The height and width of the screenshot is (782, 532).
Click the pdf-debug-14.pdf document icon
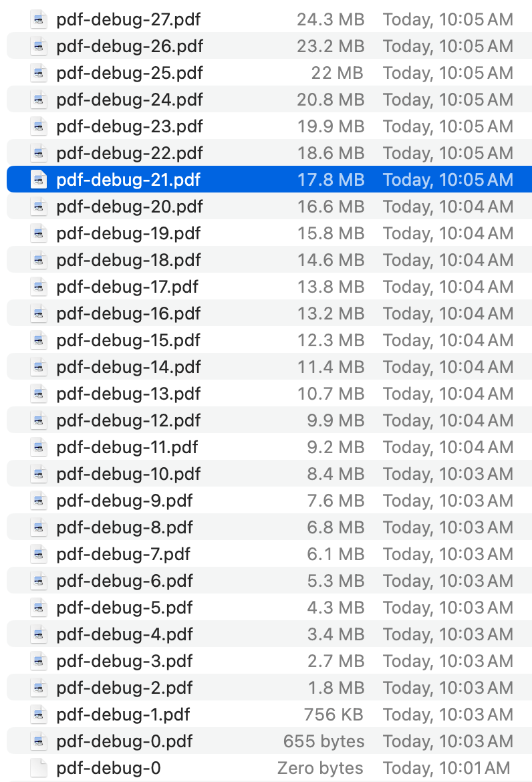click(38, 367)
